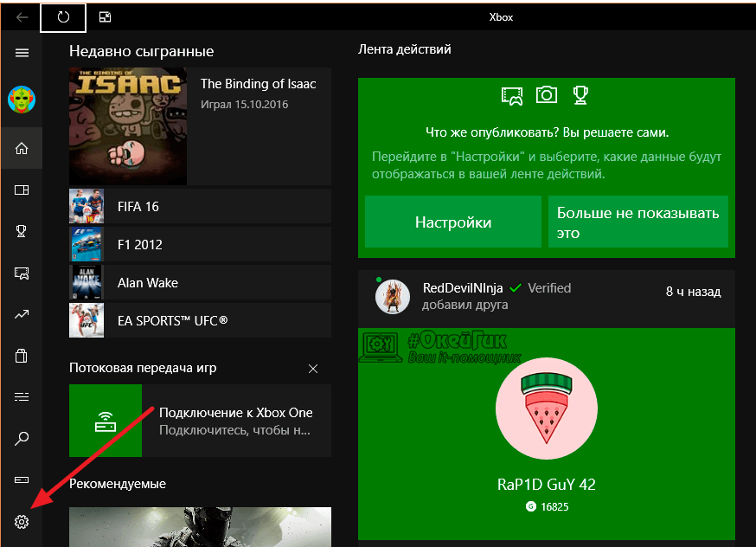
Task: Click the RedDevilNInja gamertag
Action: [463, 288]
